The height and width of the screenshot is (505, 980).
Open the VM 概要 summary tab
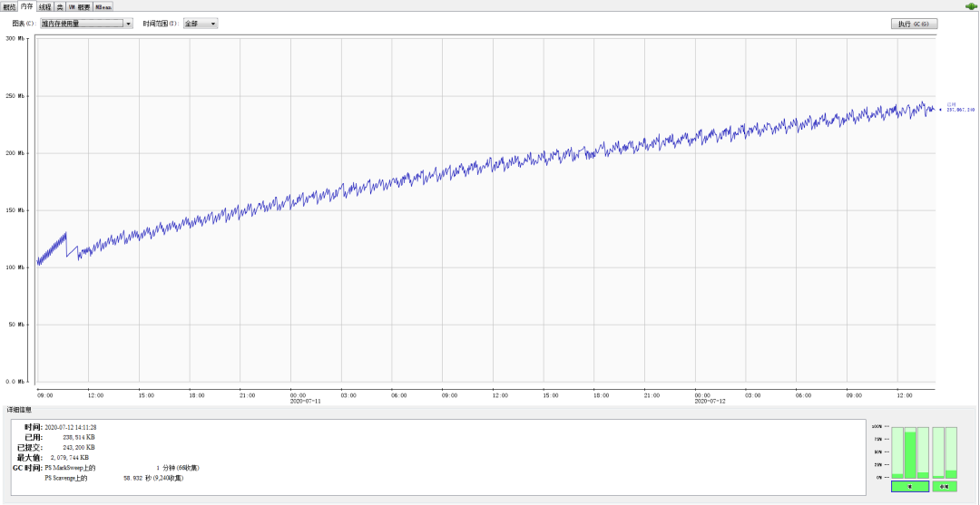(79, 5)
